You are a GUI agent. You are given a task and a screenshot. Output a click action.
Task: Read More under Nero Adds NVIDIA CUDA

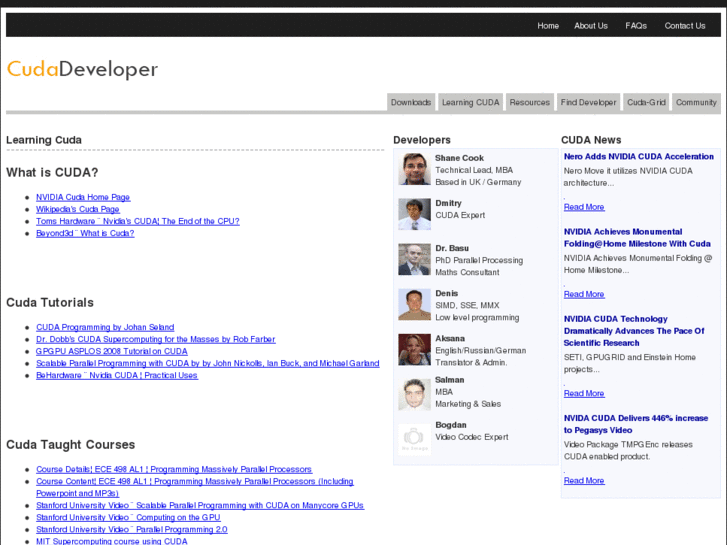(x=584, y=207)
